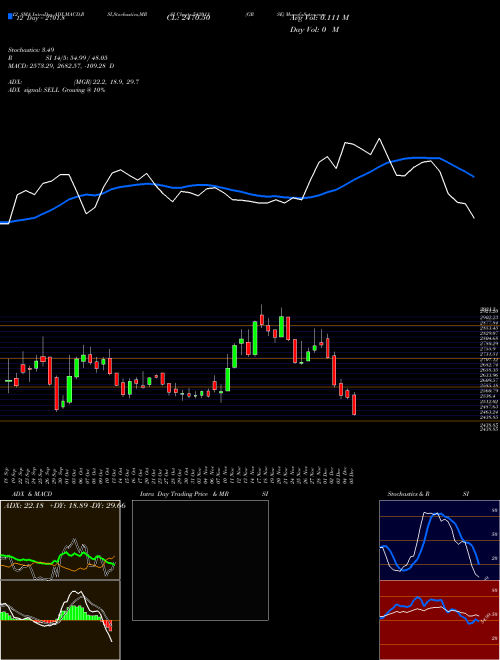500x660 pixels.
Task: Click the white line's highest peak
Action: pos(380,138)
